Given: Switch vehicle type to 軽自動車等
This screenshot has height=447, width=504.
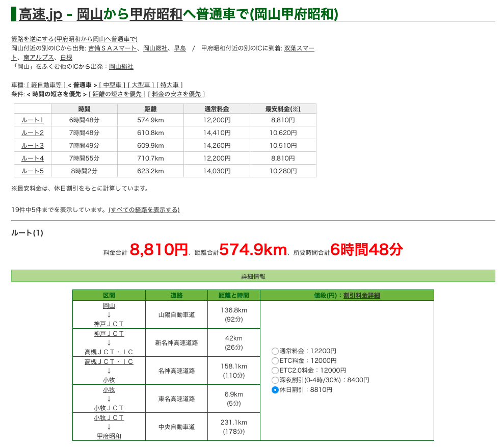Looking at the screenshot, I should point(46,85).
